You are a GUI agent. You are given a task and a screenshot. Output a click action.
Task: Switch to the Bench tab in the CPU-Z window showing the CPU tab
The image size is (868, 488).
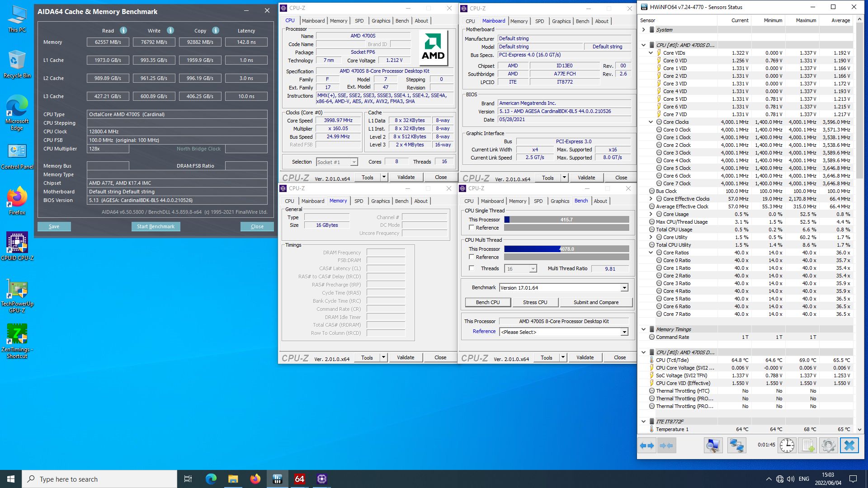tap(402, 21)
